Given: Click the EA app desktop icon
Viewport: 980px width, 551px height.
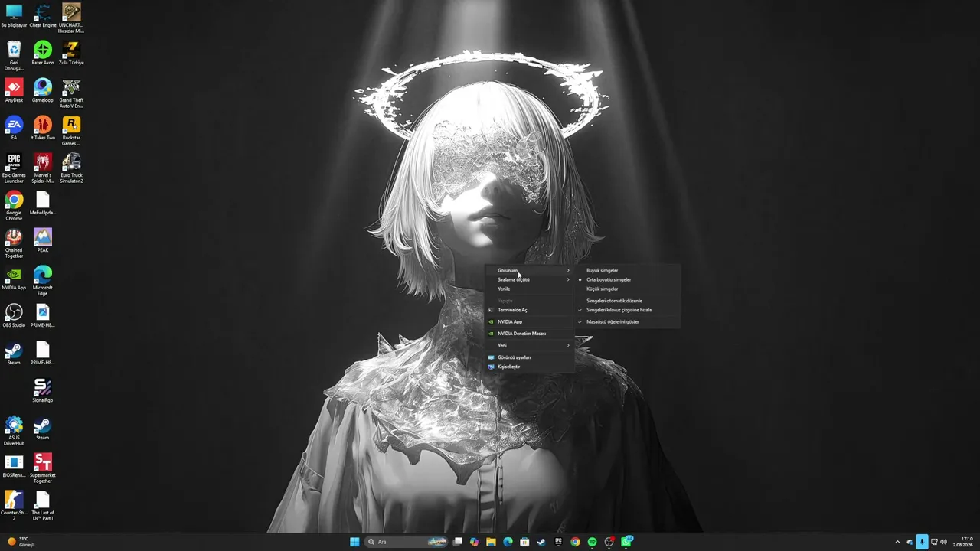Looking at the screenshot, I should point(14,128).
